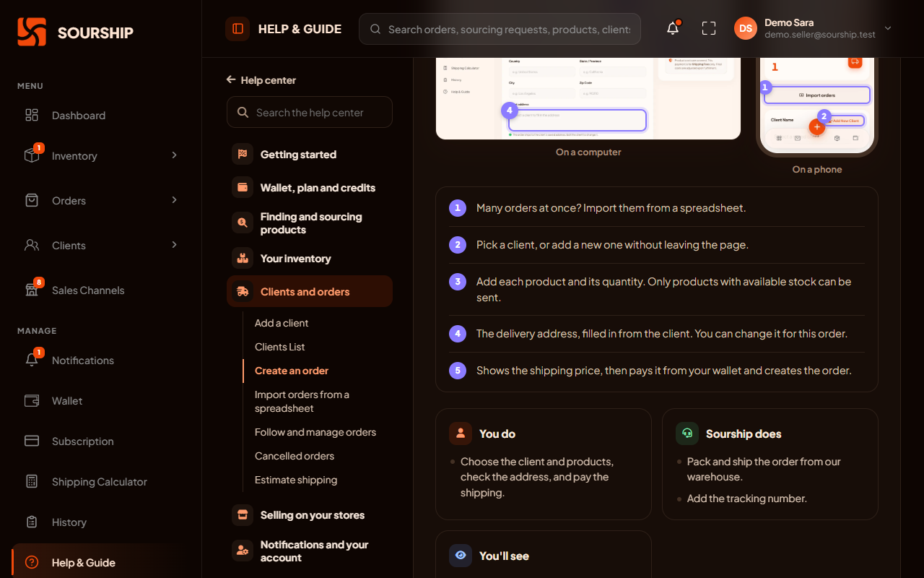Expand Selling on your stores section
The width and height of the screenshot is (924, 578).
310,515
